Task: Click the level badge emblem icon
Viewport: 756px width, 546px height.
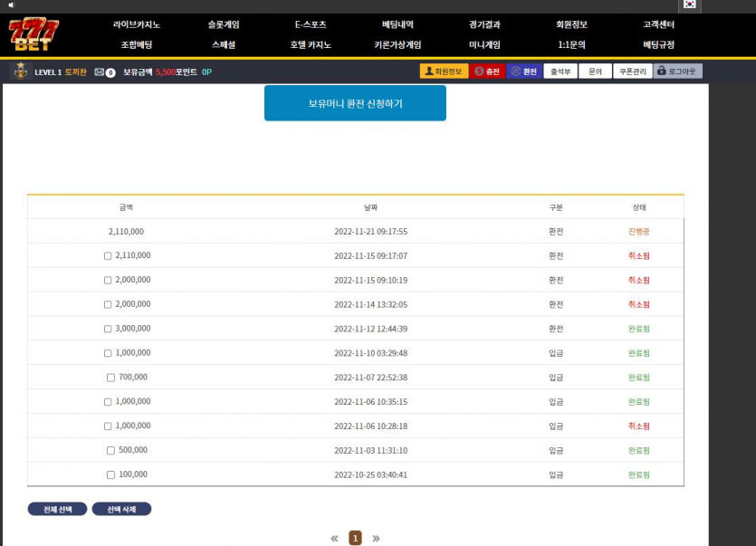Action: pyautogui.click(x=22, y=72)
